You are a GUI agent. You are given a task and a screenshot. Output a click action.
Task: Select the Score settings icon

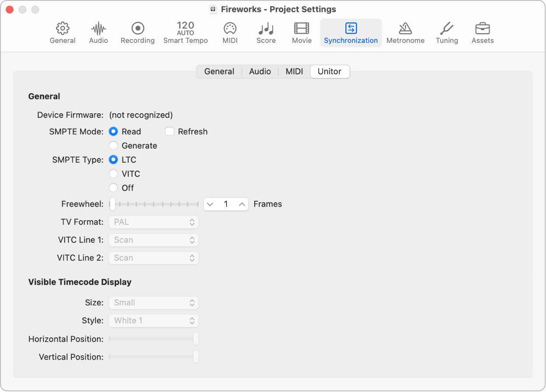click(266, 31)
